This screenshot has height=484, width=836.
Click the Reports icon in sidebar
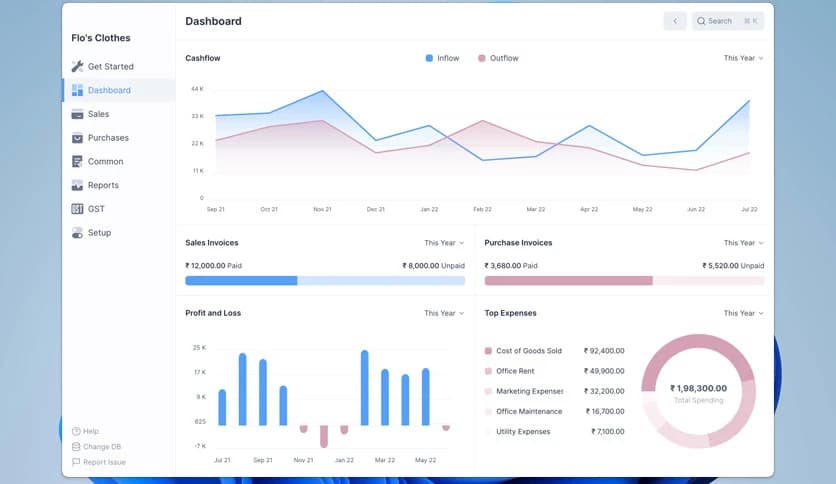click(77, 185)
